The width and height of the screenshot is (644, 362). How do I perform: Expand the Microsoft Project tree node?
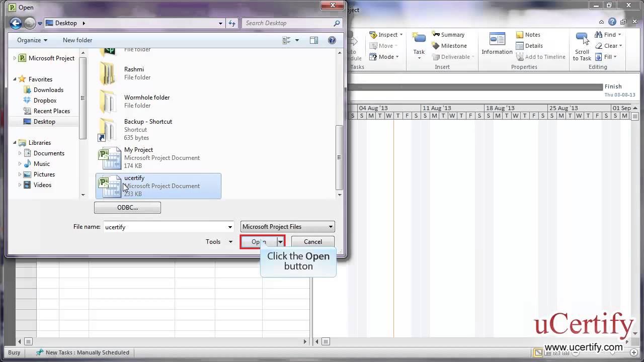[15, 58]
